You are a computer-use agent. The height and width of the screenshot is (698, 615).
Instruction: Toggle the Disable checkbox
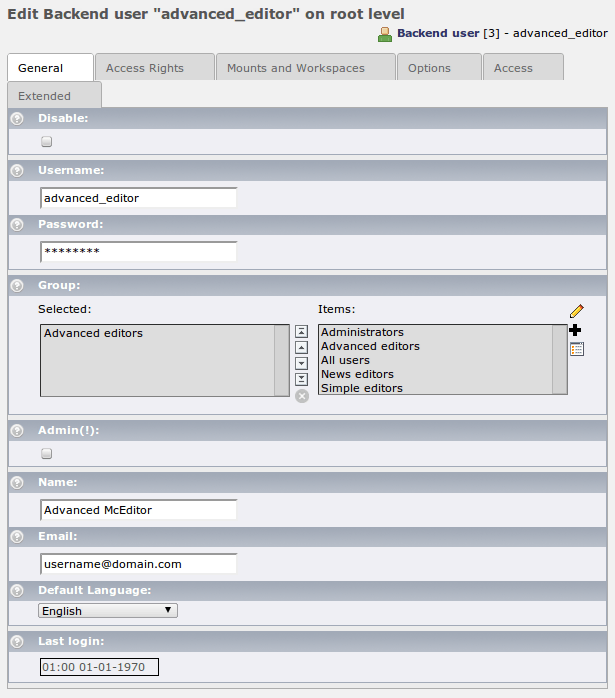[46, 142]
